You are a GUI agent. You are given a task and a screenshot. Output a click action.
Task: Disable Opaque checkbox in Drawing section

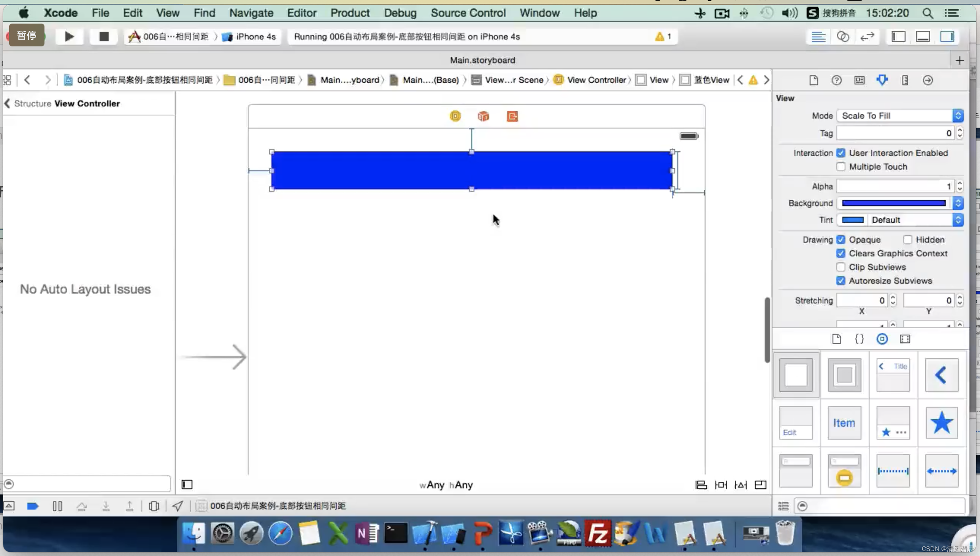[840, 239]
